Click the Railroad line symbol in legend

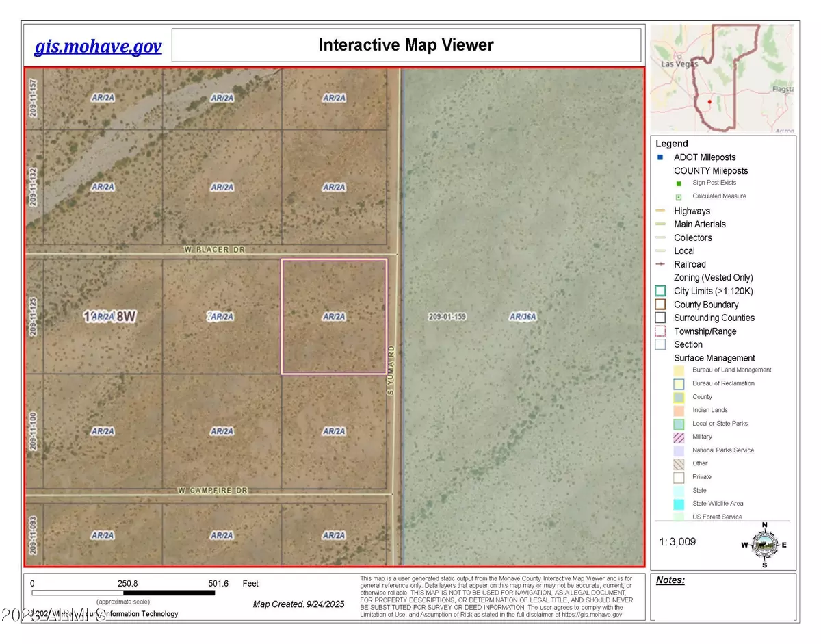(x=661, y=264)
